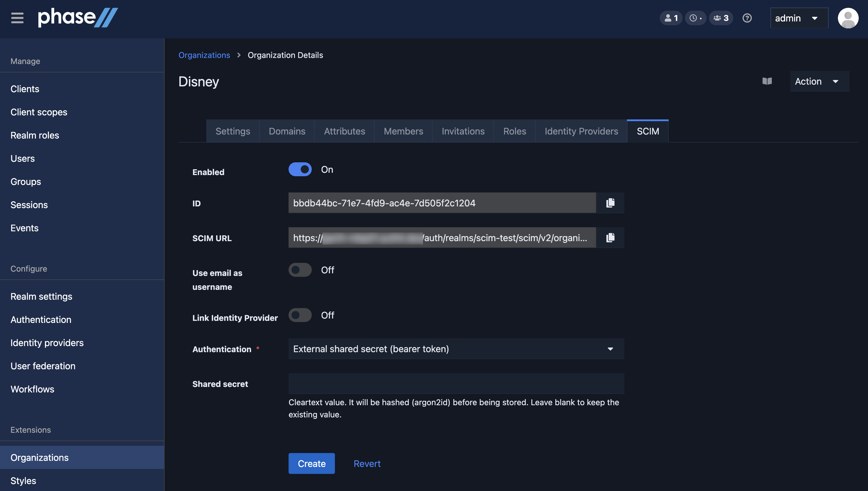Follow the Organizations breadcrumb link
Image resolution: width=868 pixels, height=491 pixels.
click(204, 55)
